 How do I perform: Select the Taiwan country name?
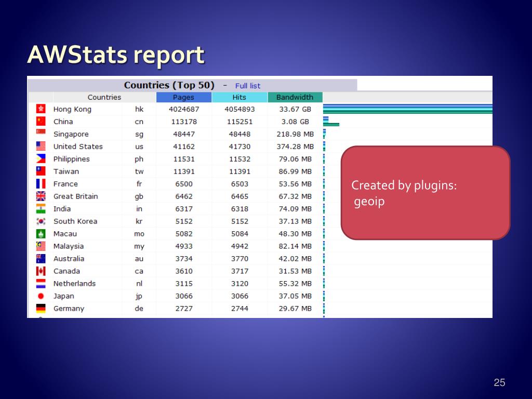pyautogui.click(x=66, y=171)
